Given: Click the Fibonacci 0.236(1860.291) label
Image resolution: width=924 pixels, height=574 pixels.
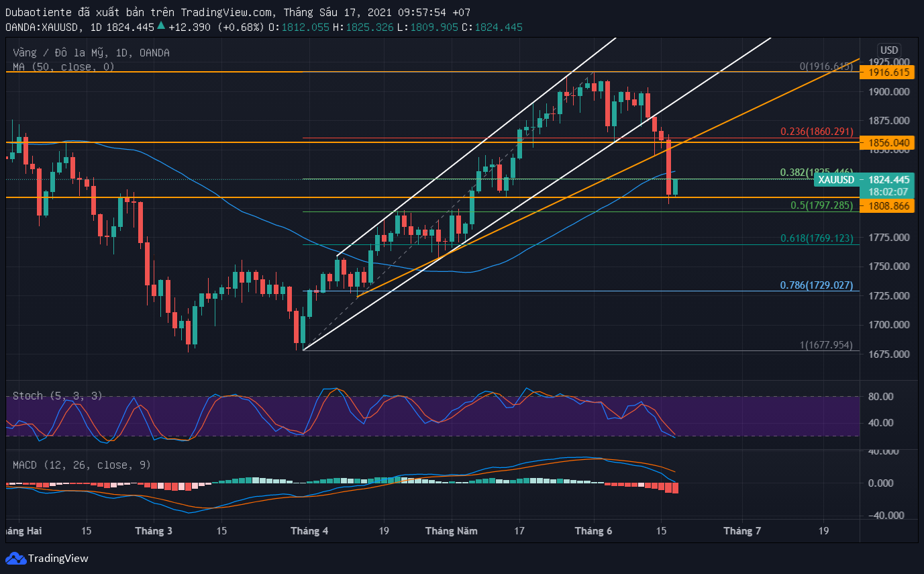Looking at the screenshot, I should point(817,132).
